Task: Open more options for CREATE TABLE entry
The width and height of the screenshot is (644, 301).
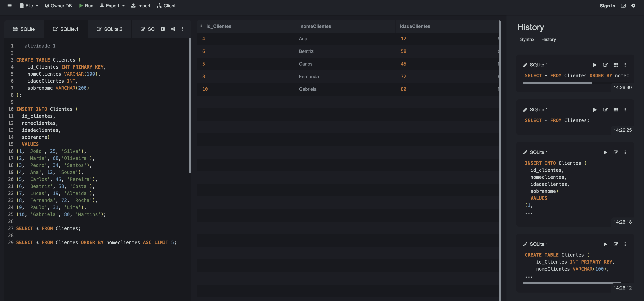Action: 625,244
